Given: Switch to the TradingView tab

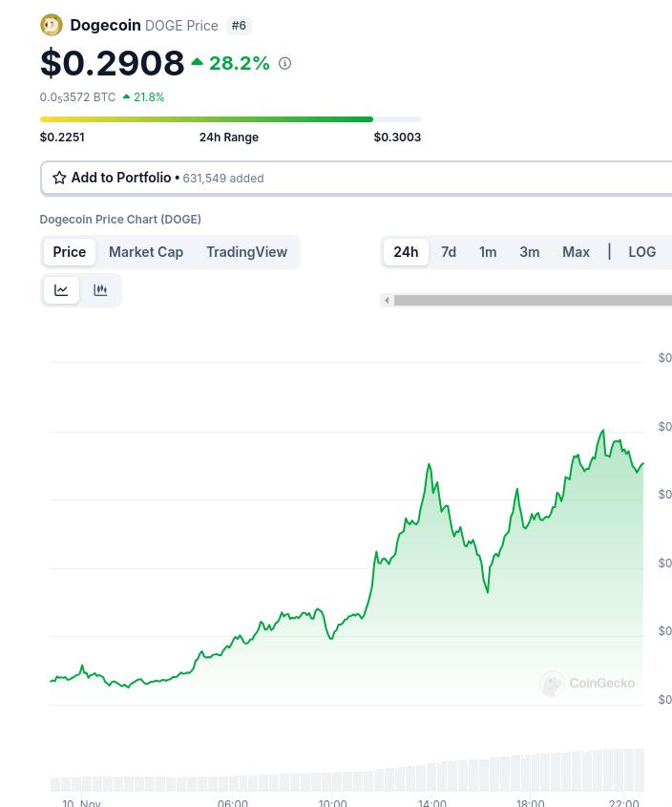Looking at the screenshot, I should click(246, 252).
